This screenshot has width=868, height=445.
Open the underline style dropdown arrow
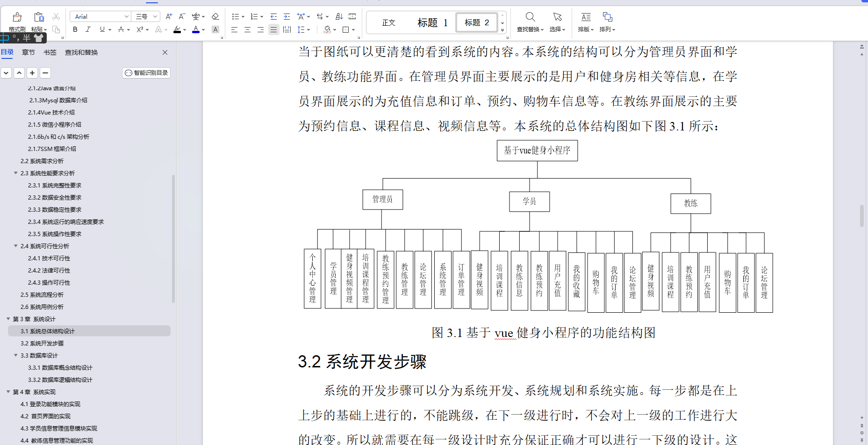point(110,29)
